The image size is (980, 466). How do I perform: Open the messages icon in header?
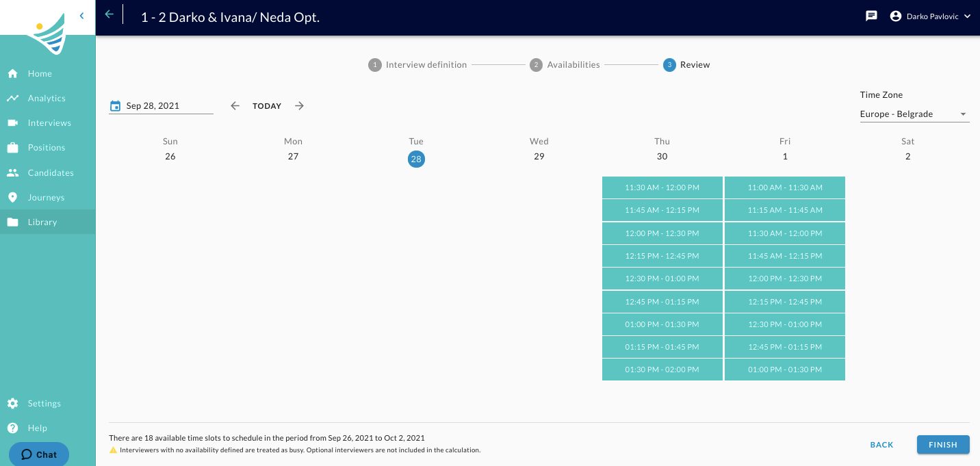point(871,16)
